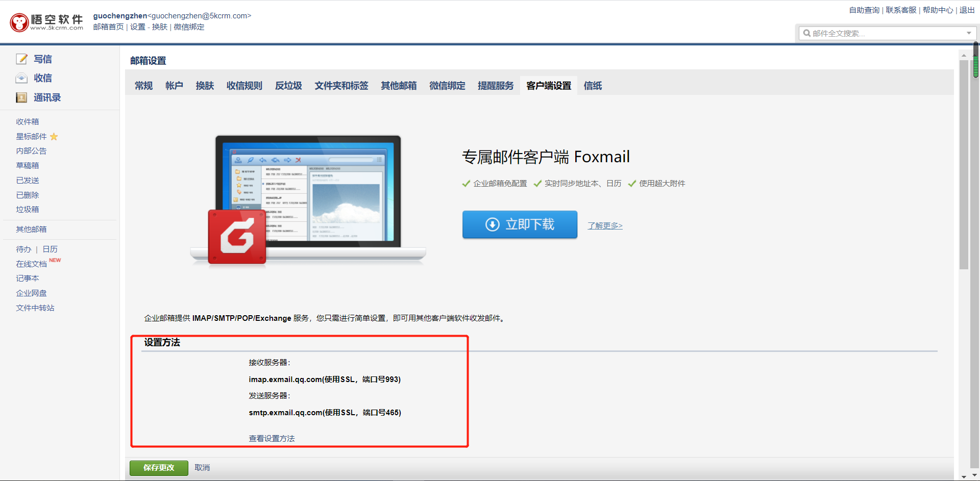Image resolution: width=980 pixels, height=481 pixels.
Task: Click the 悟空软件 logo
Action: coord(46,22)
